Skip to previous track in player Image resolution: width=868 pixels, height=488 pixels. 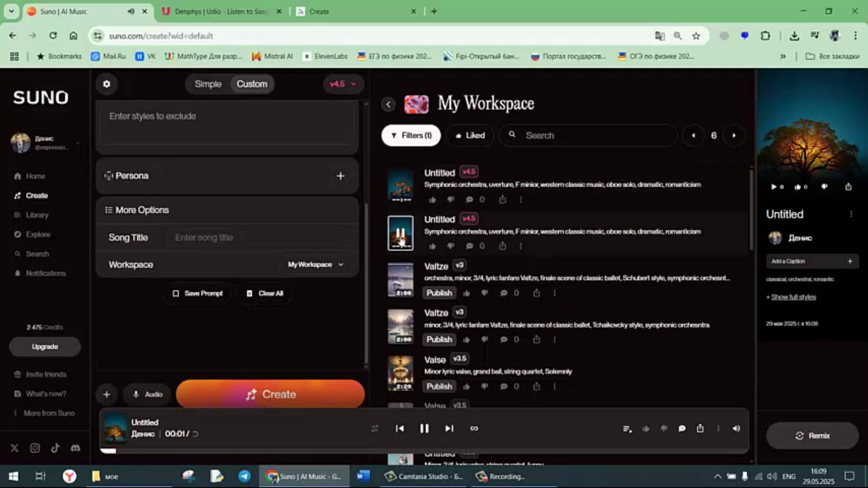pos(400,428)
